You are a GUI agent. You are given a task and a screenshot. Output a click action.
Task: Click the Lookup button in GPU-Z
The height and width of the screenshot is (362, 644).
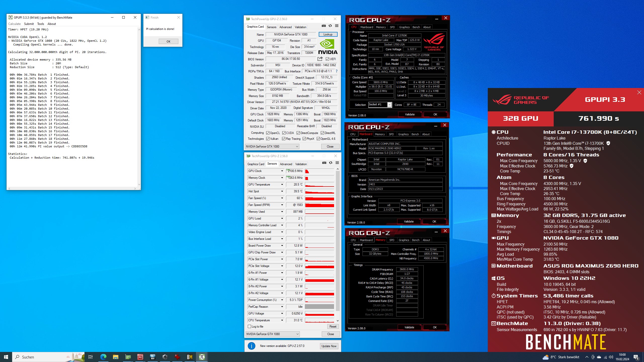tap(328, 34)
